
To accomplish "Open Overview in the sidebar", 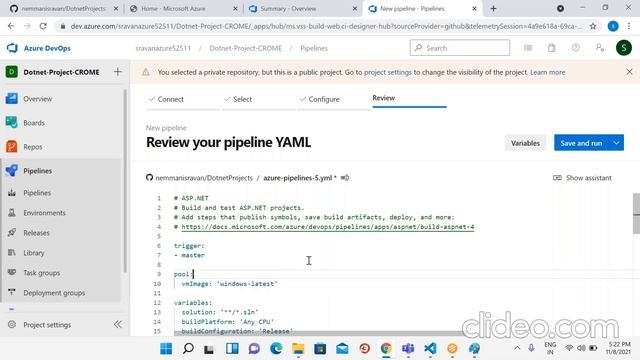I will pyautogui.click(x=38, y=99).
